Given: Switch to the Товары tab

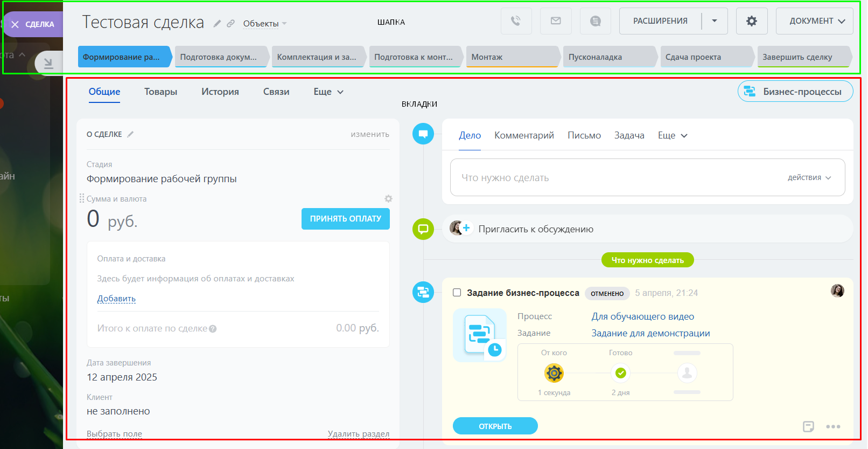Looking at the screenshot, I should (160, 92).
